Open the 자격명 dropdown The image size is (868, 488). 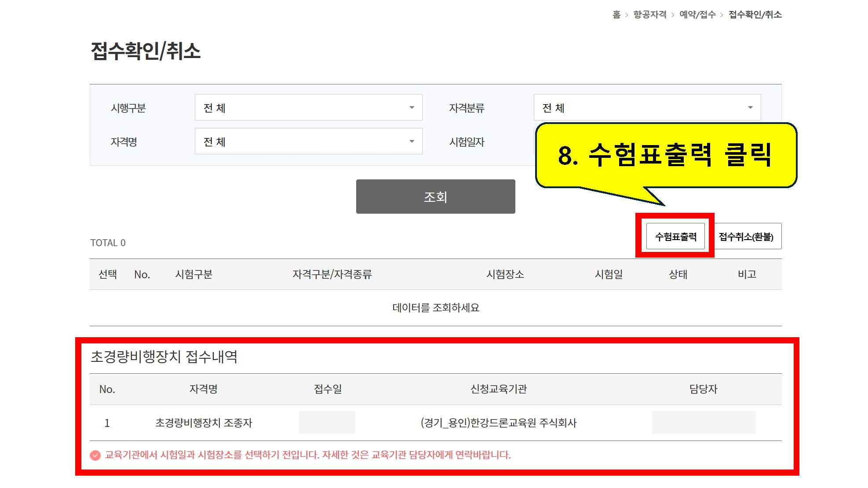click(308, 141)
